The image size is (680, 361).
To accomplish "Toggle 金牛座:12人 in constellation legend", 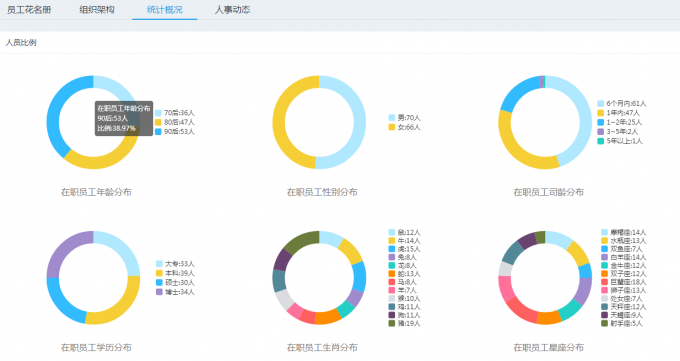I will click(x=624, y=266).
